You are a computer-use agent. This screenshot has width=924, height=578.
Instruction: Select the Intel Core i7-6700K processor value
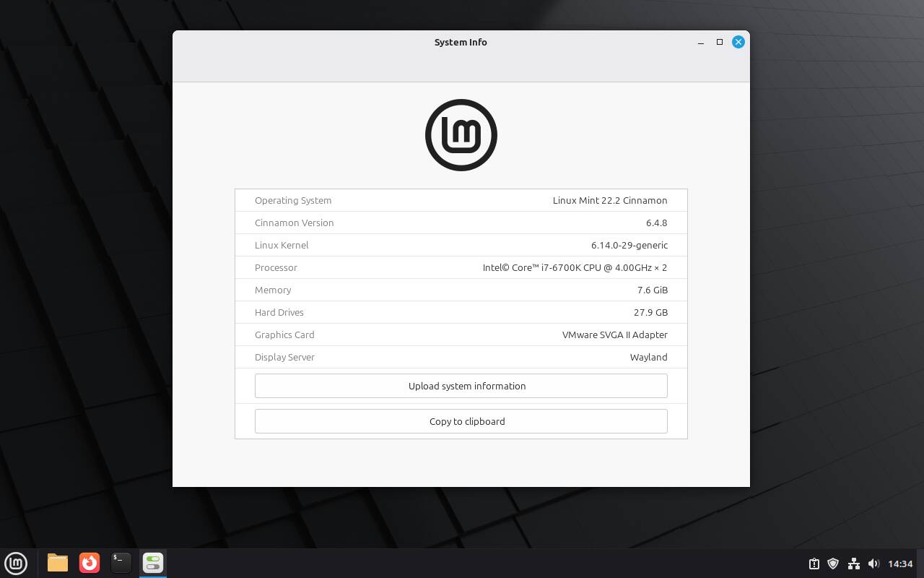click(575, 267)
